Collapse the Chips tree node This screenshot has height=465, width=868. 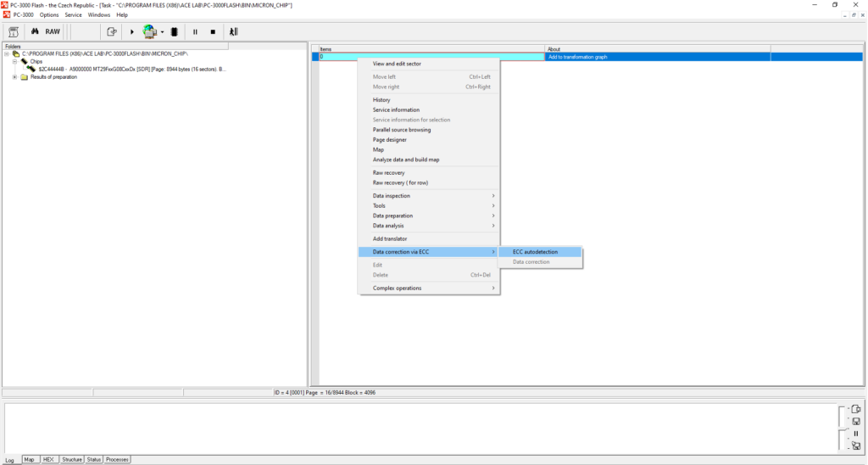tap(14, 61)
